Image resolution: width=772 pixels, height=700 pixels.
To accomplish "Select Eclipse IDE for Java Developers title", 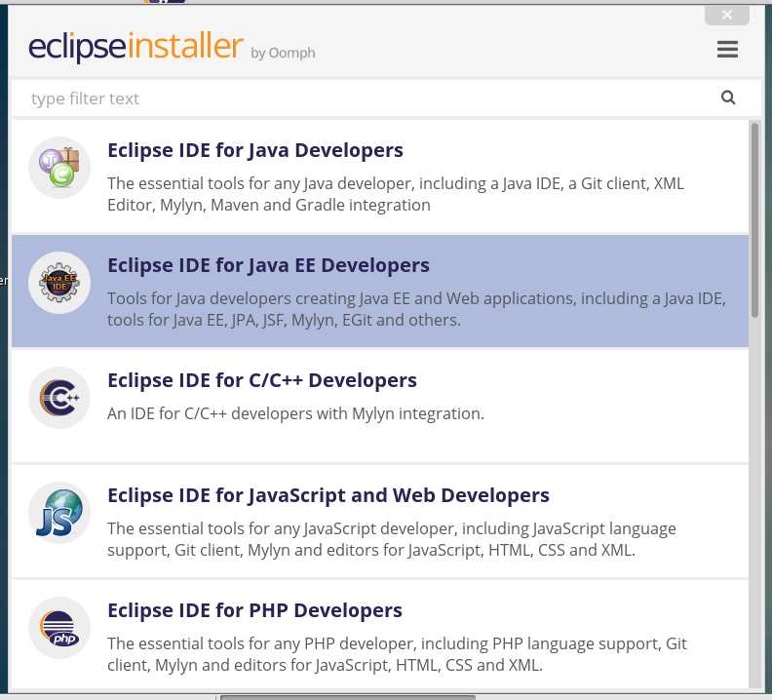I will (x=255, y=150).
